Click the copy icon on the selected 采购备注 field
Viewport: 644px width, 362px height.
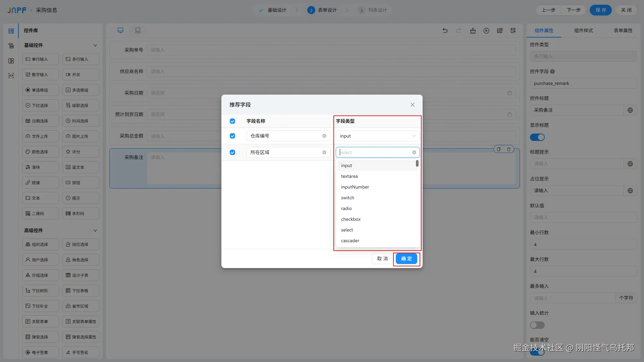(499, 149)
